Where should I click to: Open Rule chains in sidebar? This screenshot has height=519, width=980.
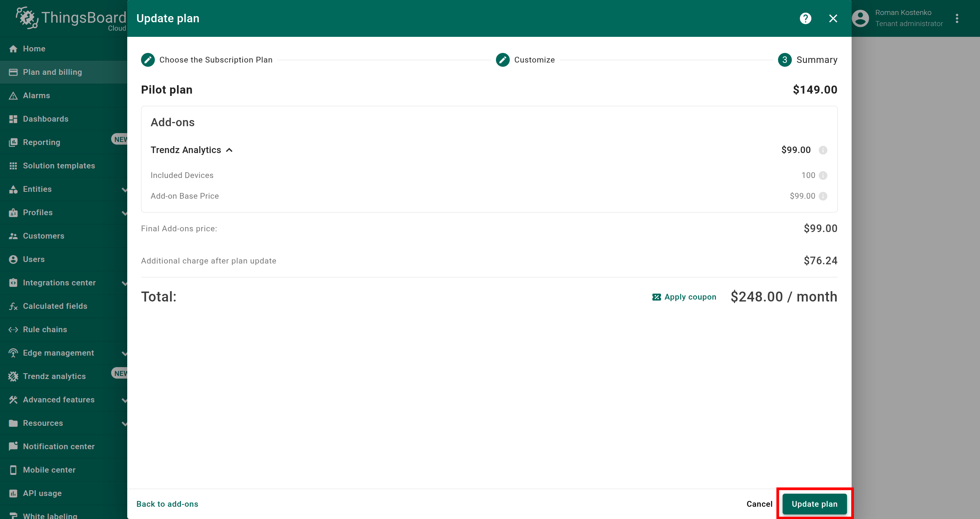45,330
